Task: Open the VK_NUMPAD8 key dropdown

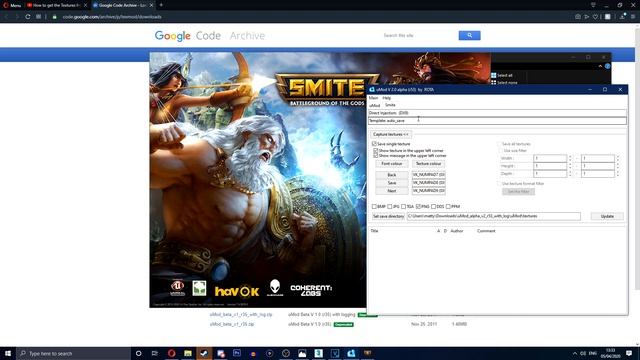Action: 429,183
